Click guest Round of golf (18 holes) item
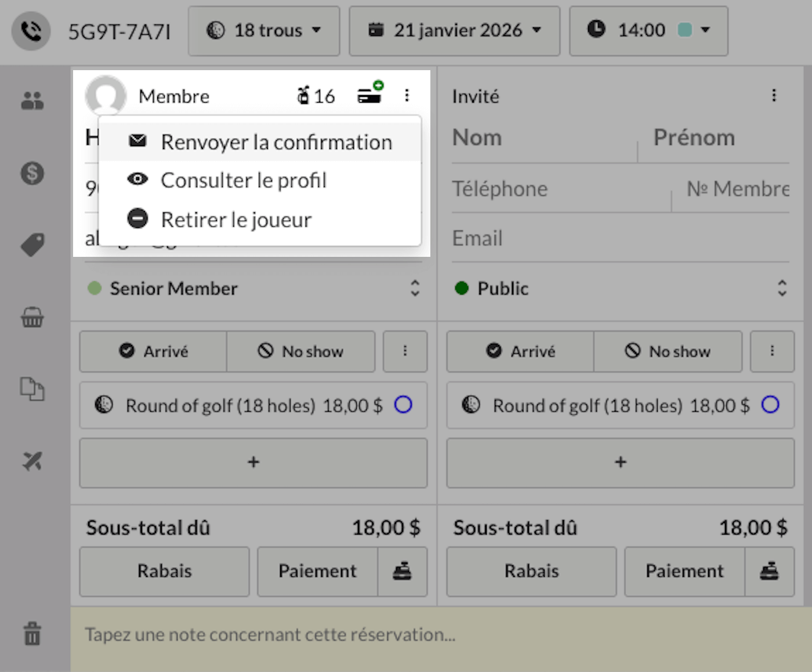The image size is (812, 672). (x=621, y=405)
